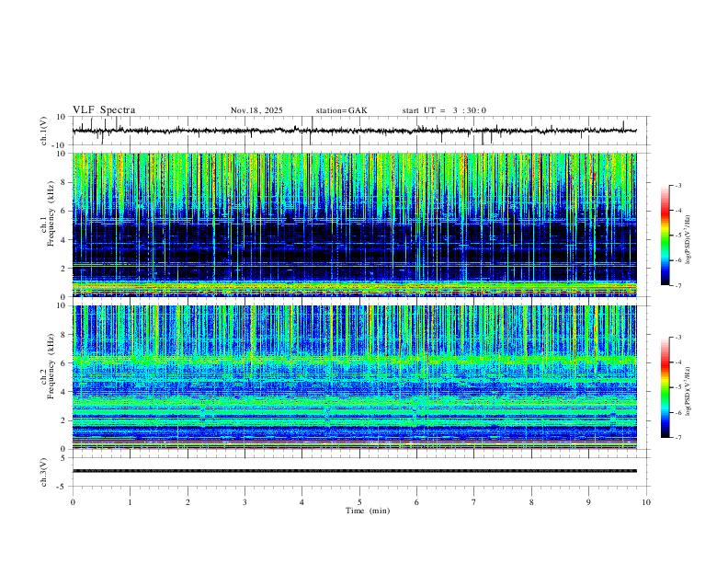Click the "7" tick on the time axis
Screen dimensions: 728x563
pyautogui.click(x=474, y=502)
